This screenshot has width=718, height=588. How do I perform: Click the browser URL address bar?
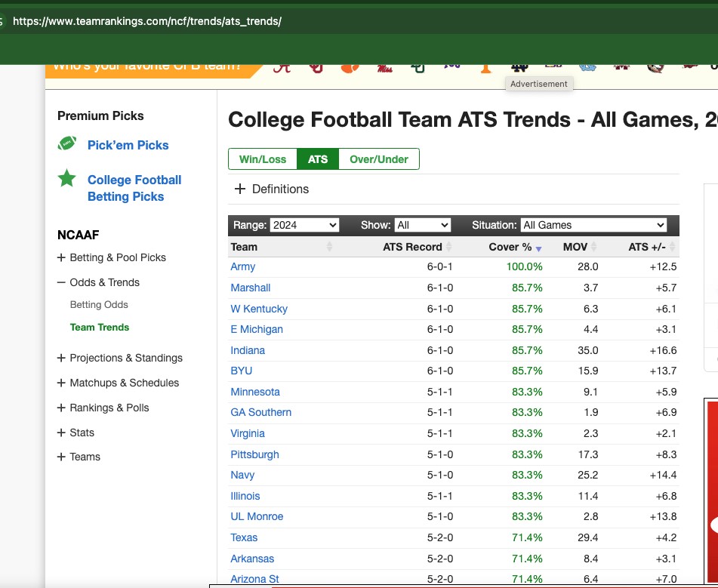point(302,21)
